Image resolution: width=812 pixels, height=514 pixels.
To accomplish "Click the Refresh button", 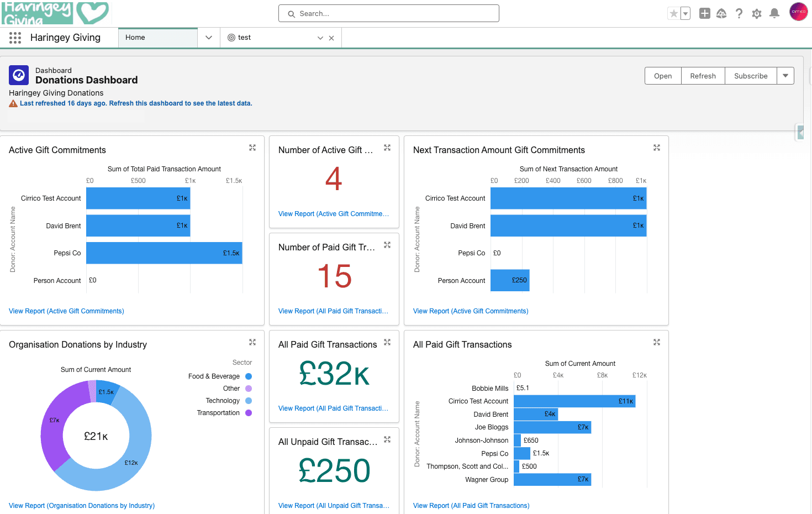I will tap(703, 76).
